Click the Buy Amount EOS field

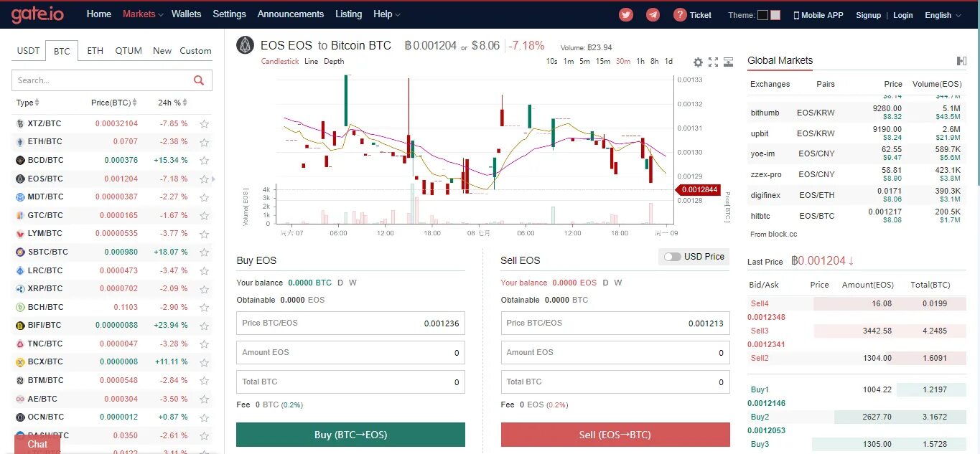[350, 352]
